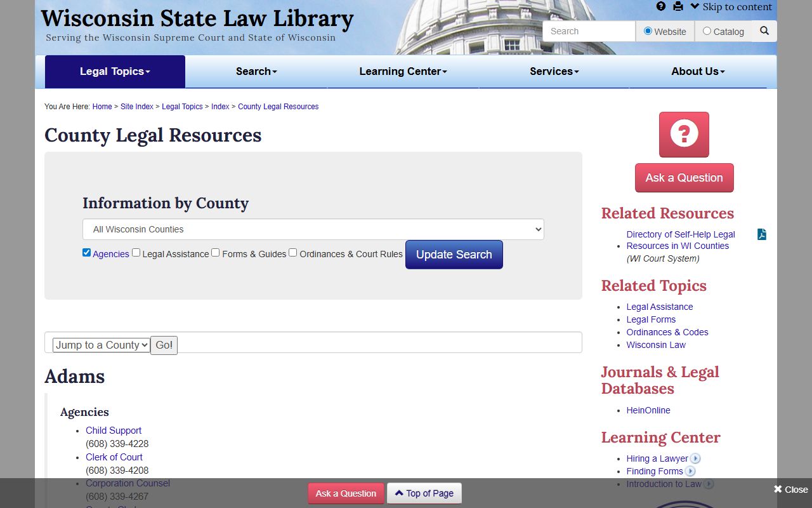Check the Forms & Guides checkbox
The width and height of the screenshot is (812, 508).
click(x=216, y=252)
